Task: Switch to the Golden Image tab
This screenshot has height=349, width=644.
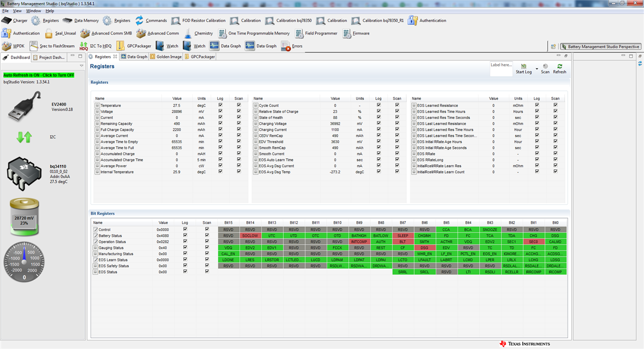Action: click(x=165, y=57)
